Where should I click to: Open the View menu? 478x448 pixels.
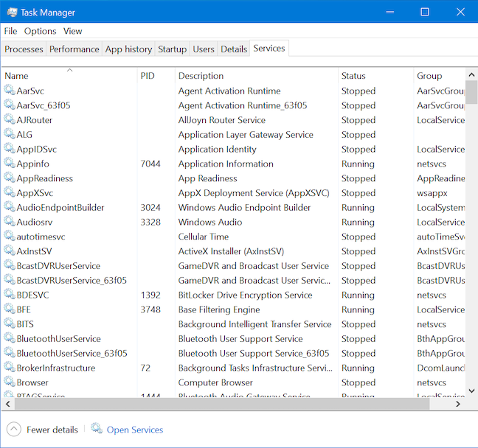[72, 31]
